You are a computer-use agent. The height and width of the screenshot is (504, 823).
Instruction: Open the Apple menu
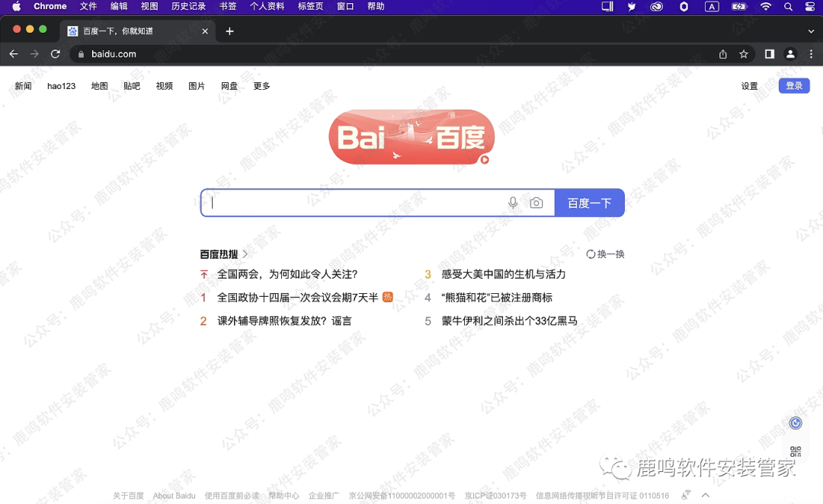pos(16,6)
